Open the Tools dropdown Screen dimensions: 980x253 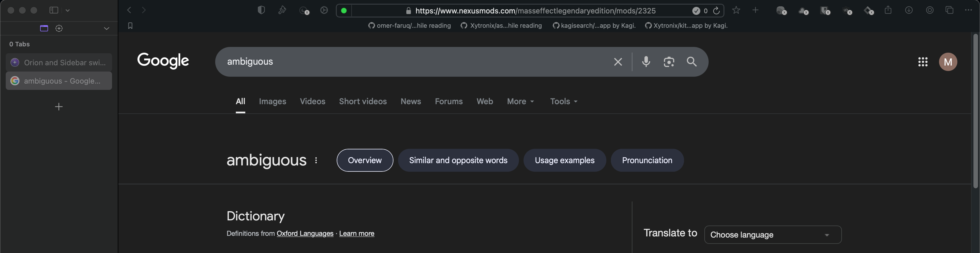[x=563, y=101]
